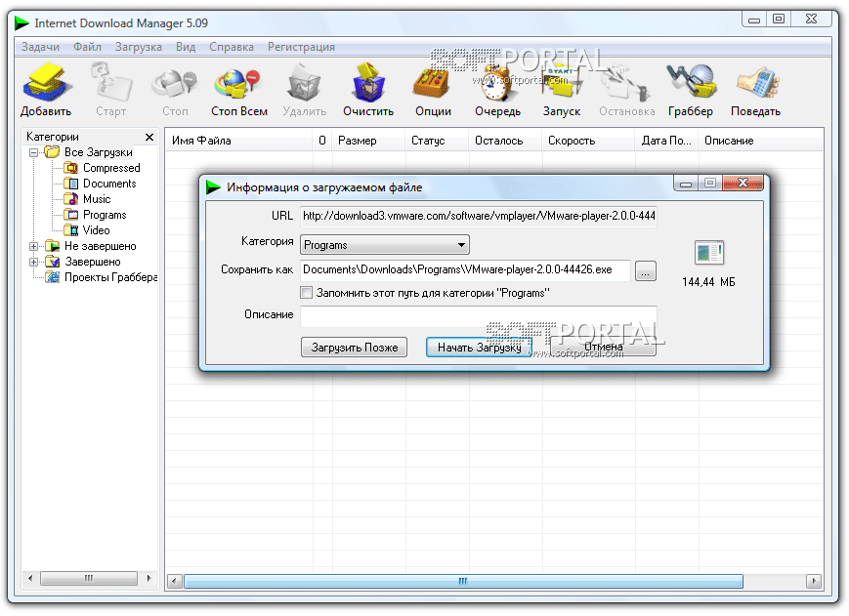Screen dimensions: 849x616
Task: Click the Стоп Всем toolbar icon
Action: [238, 84]
